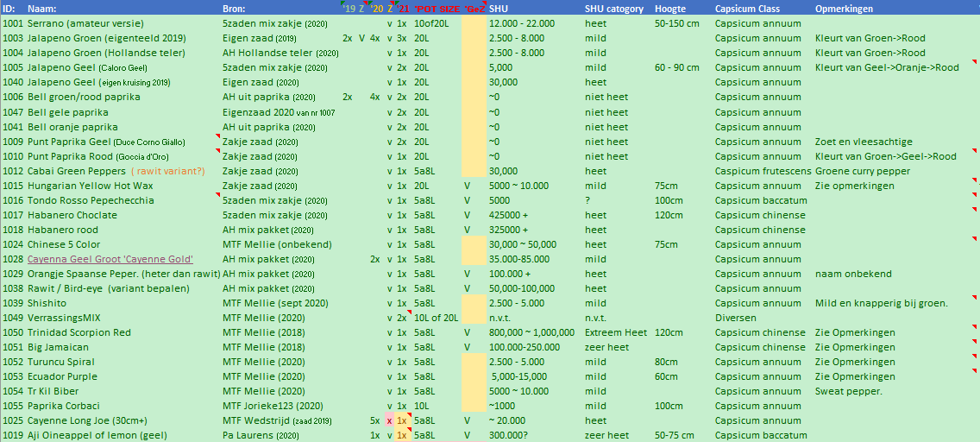Select the 'Diversen' cell for VerrassingsMIX
The image size is (980, 442).
[x=737, y=318]
